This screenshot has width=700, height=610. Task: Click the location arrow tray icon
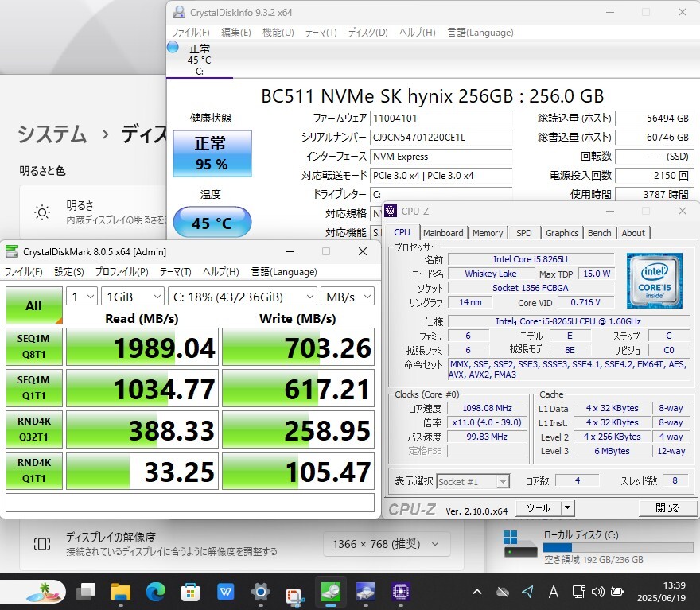tap(527, 593)
